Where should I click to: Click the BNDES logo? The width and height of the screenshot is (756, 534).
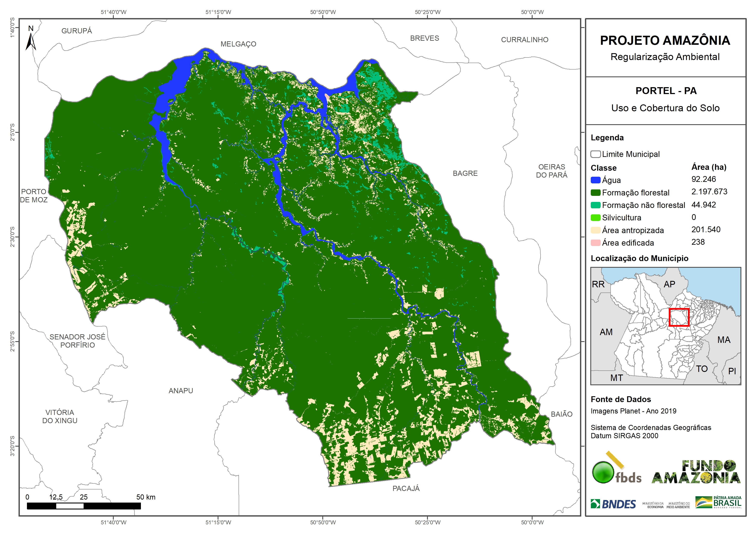click(613, 504)
